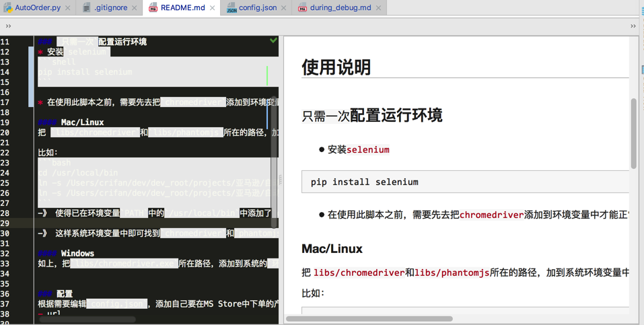Click line number 32 in the gutter
644x325 pixels.
(5, 253)
